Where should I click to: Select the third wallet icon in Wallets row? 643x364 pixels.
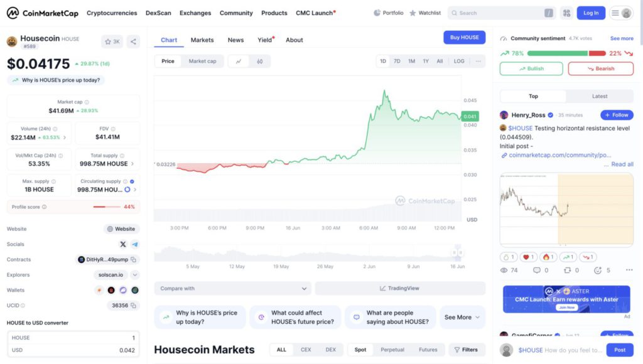pyautogui.click(x=123, y=290)
